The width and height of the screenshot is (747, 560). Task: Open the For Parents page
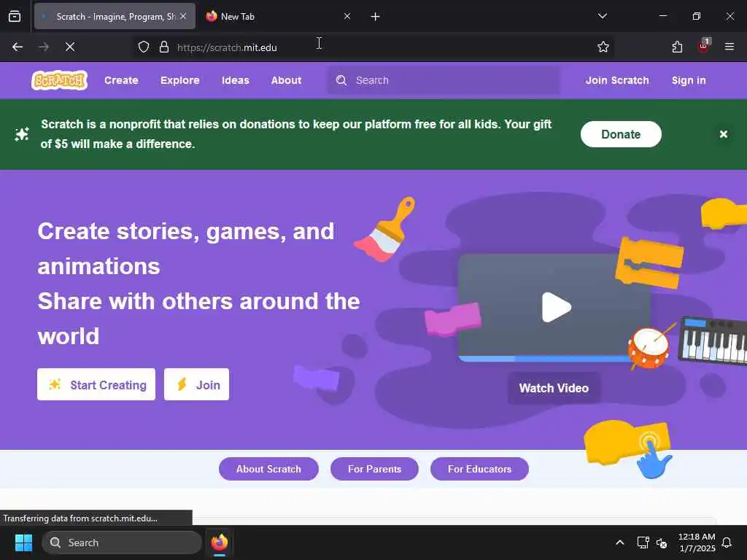click(x=374, y=469)
